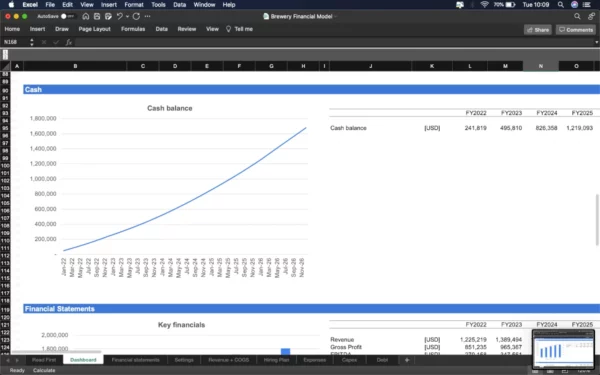Open the Formulas ribbon tab

pos(133,29)
